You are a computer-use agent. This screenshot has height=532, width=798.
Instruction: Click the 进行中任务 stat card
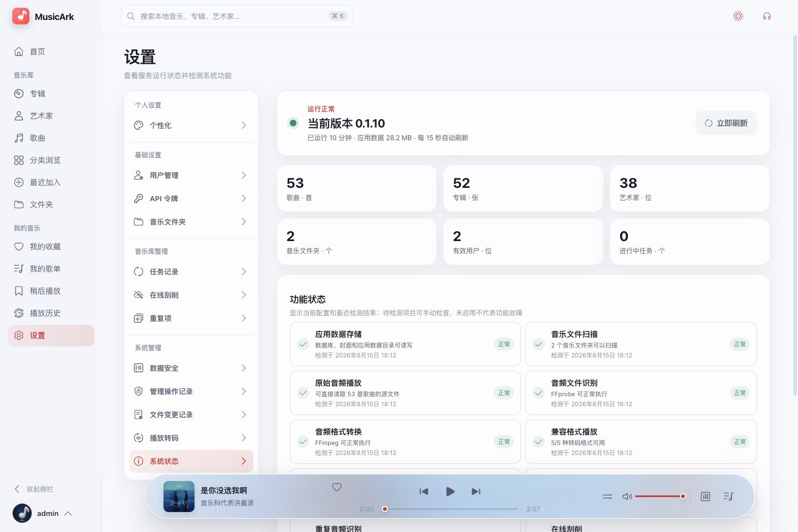click(x=690, y=242)
